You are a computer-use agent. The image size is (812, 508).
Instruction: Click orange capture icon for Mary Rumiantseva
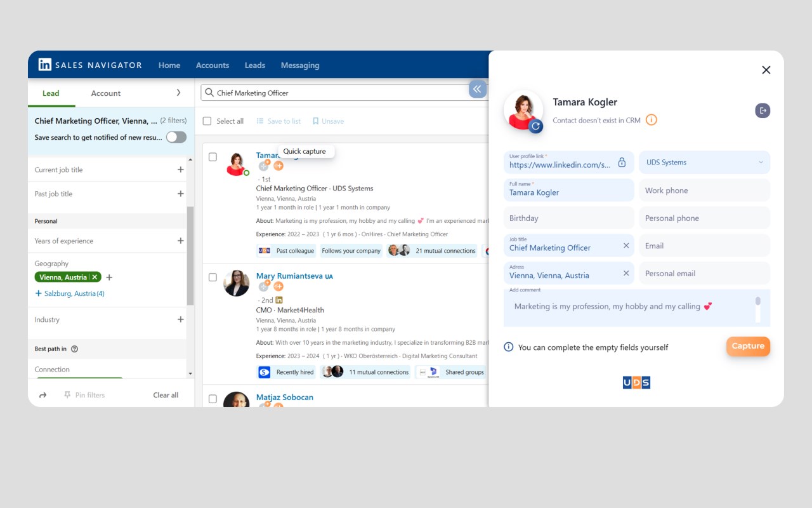tap(278, 286)
